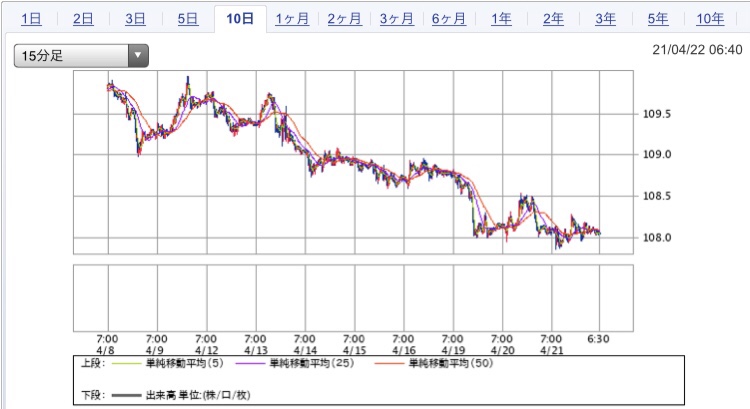Image resolution: width=750 pixels, height=409 pixels.
Task: Show the 5年 chart range
Action: pyautogui.click(x=658, y=19)
